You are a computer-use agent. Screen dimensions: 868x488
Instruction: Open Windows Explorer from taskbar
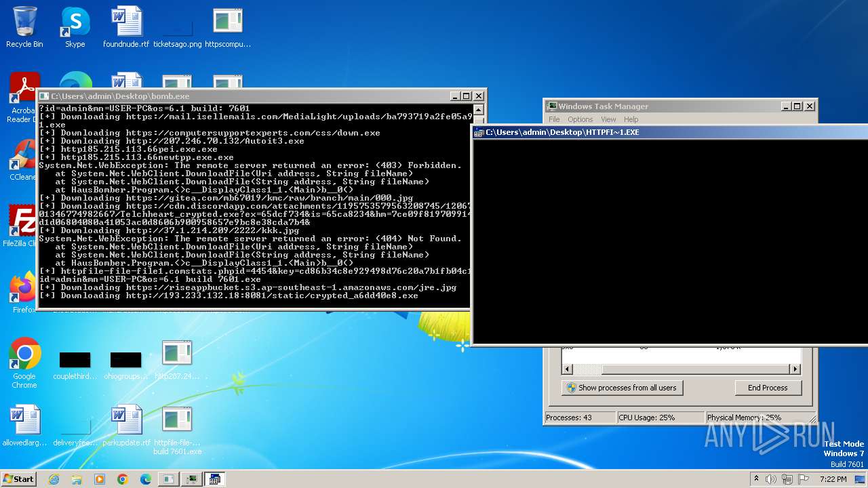(x=77, y=479)
